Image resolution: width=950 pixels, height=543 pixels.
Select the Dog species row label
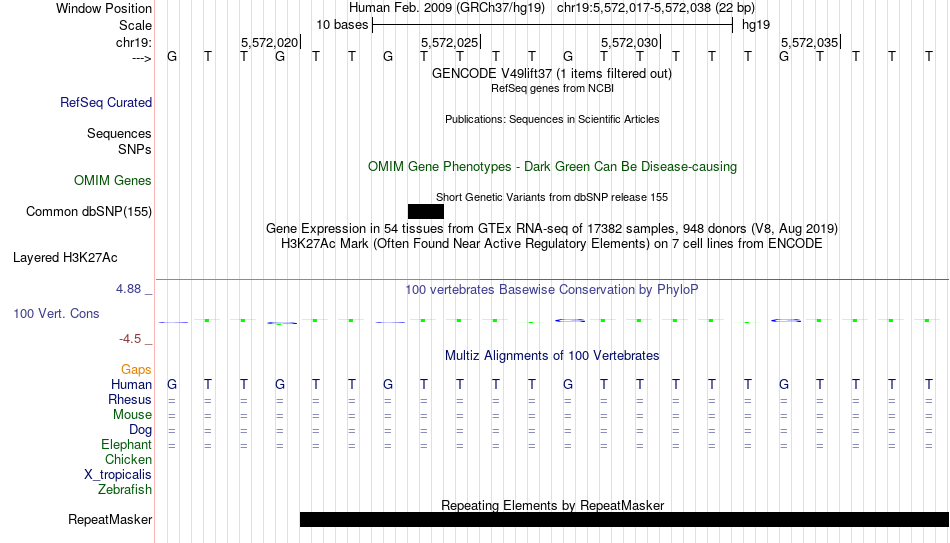point(141,430)
